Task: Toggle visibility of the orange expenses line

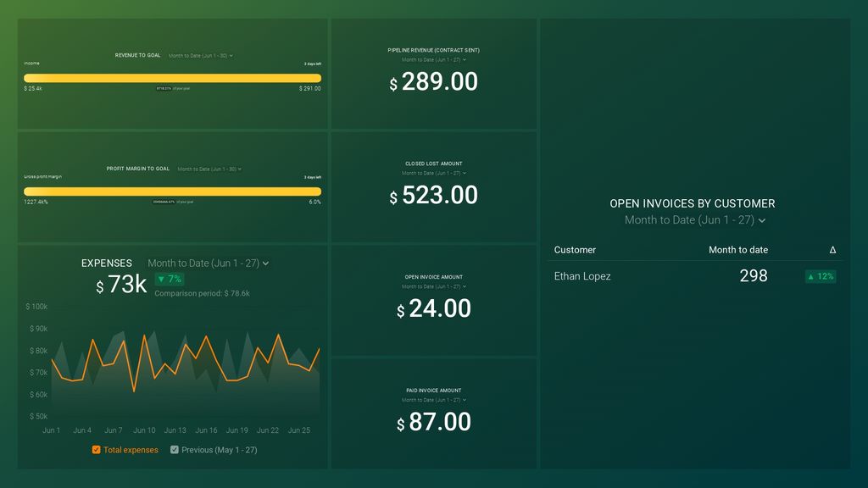Action: click(x=96, y=450)
